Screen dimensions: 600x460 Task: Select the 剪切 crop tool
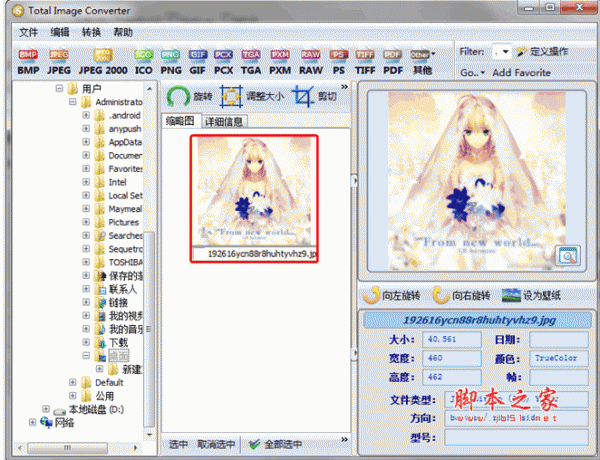click(x=315, y=96)
